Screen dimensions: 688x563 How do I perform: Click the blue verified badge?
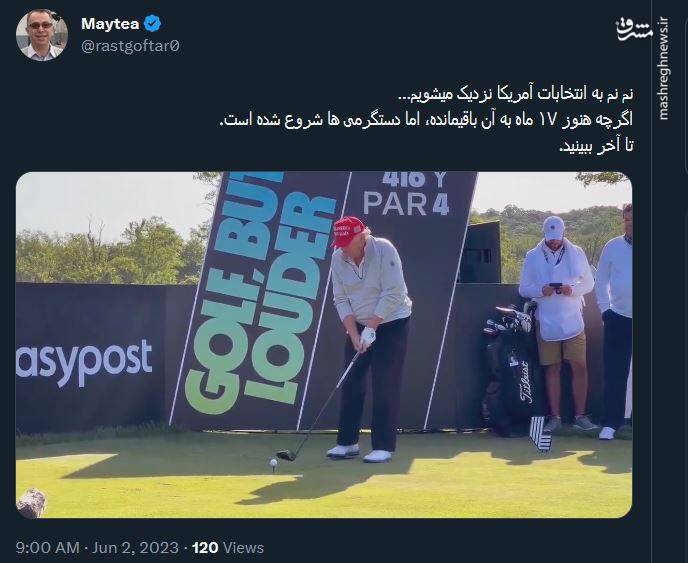point(152,23)
